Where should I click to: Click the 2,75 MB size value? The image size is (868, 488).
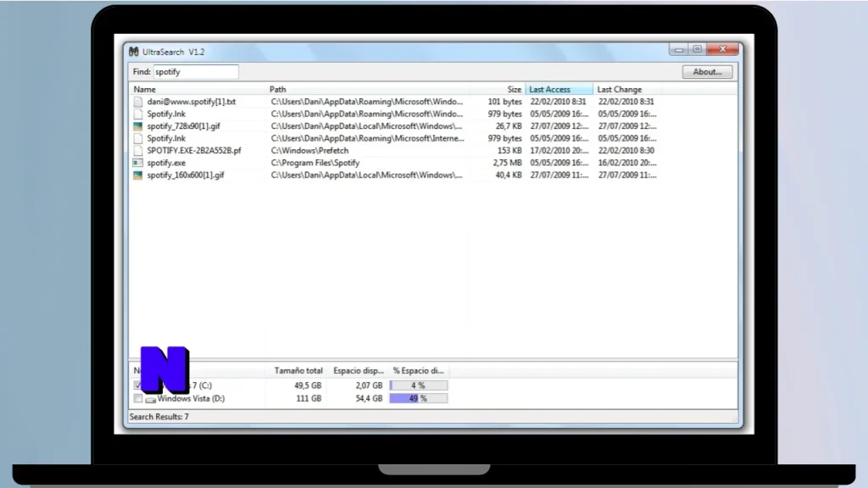(x=507, y=163)
